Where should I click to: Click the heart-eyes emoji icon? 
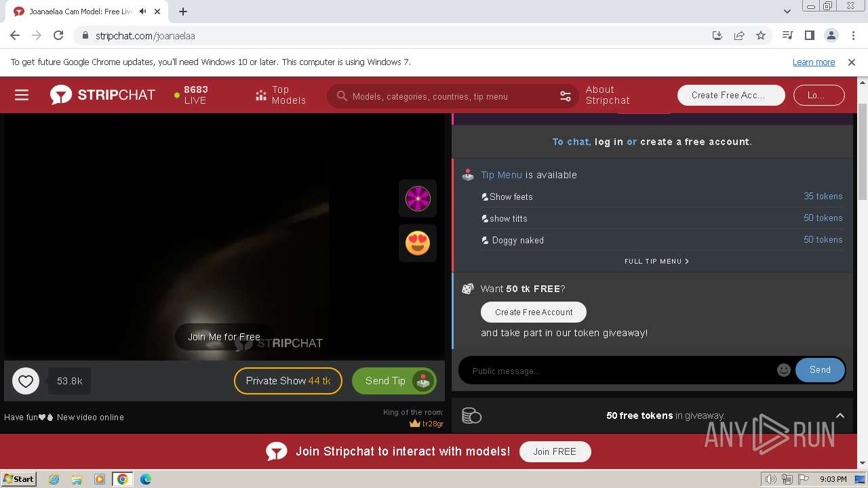click(418, 243)
